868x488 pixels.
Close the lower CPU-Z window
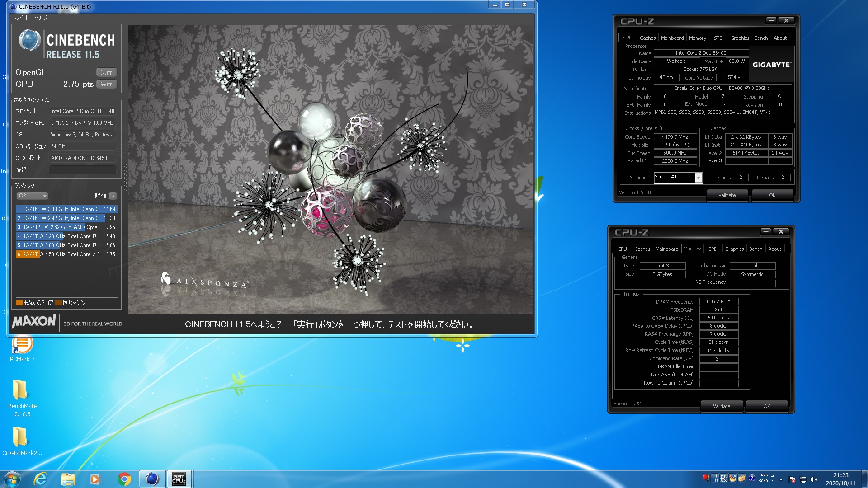(781, 231)
